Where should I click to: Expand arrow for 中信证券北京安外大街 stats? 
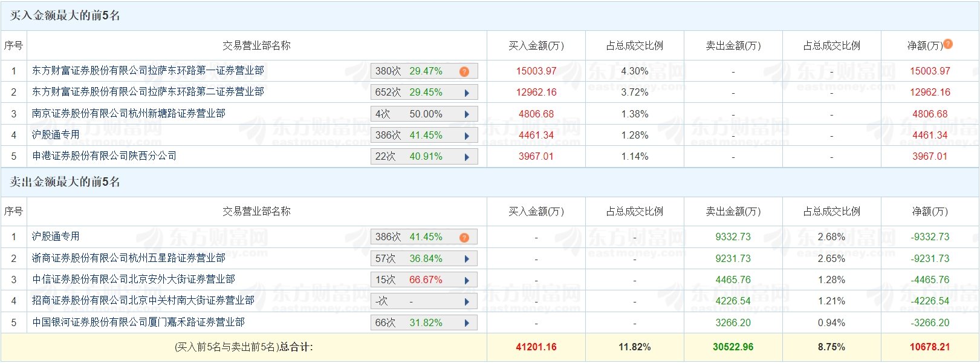pos(467,280)
